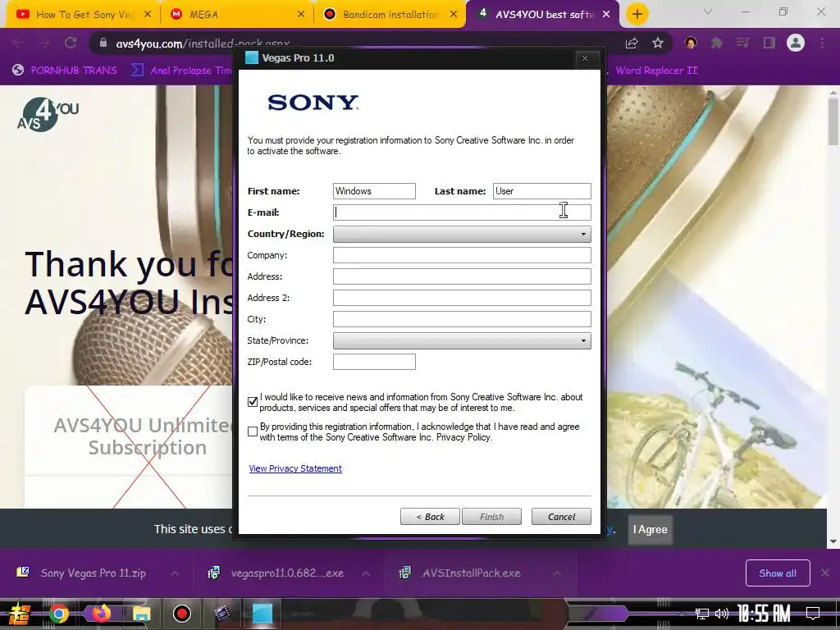Image resolution: width=840 pixels, height=630 pixels.
Task: Focus the Company text field
Action: point(462,255)
